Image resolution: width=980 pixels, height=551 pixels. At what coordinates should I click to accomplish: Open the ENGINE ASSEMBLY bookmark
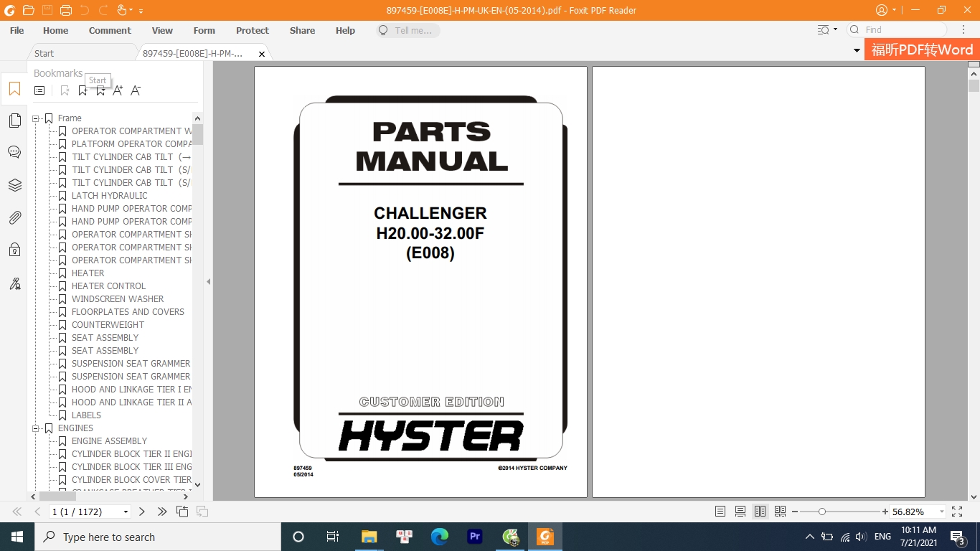109,441
